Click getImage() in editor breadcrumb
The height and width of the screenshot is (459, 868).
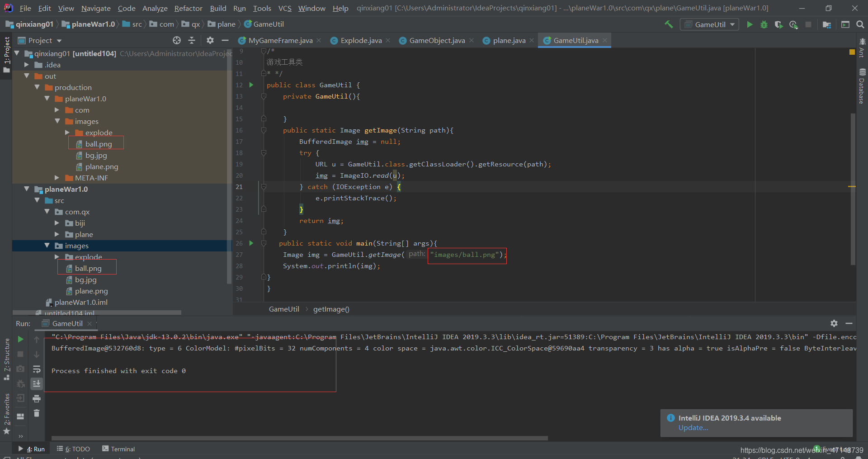coord(331,309)
